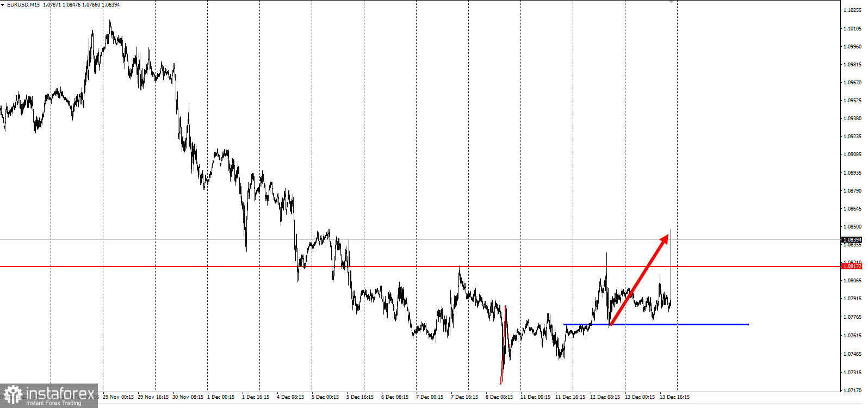
Task: Click price scale value 1.07170
Action: pyautogui.click(x=853, y=390)
